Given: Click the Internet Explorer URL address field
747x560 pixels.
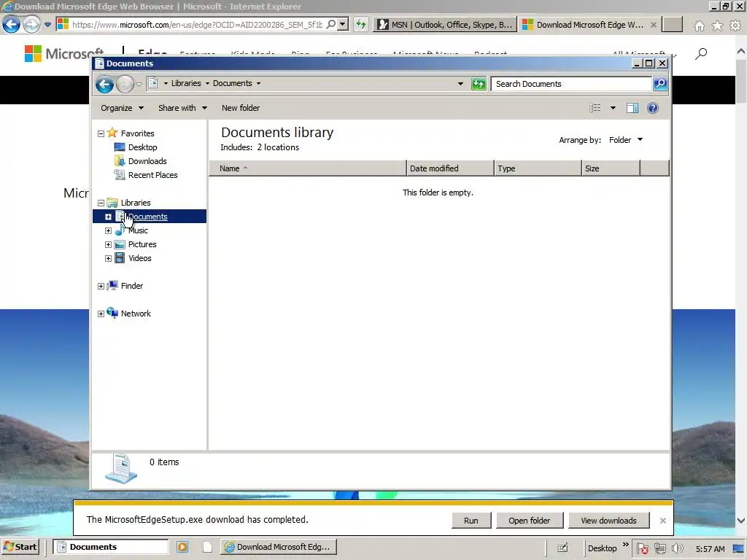Looking at the screenshot, I should click(197, 24).
